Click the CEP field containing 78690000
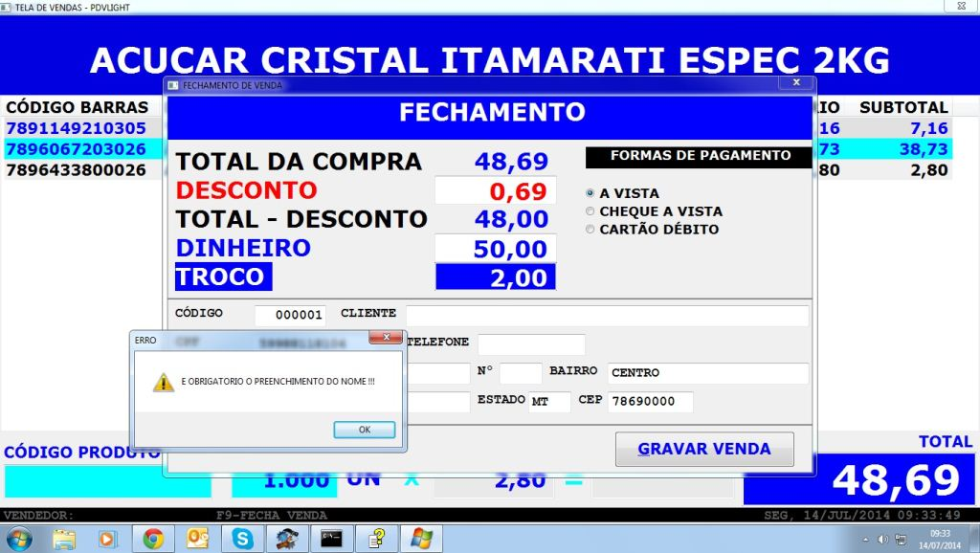 pos(651,402)
